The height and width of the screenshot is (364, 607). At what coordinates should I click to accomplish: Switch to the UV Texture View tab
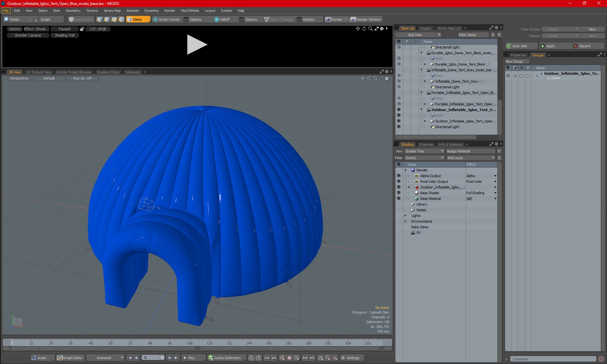click(x=39, y=72)
